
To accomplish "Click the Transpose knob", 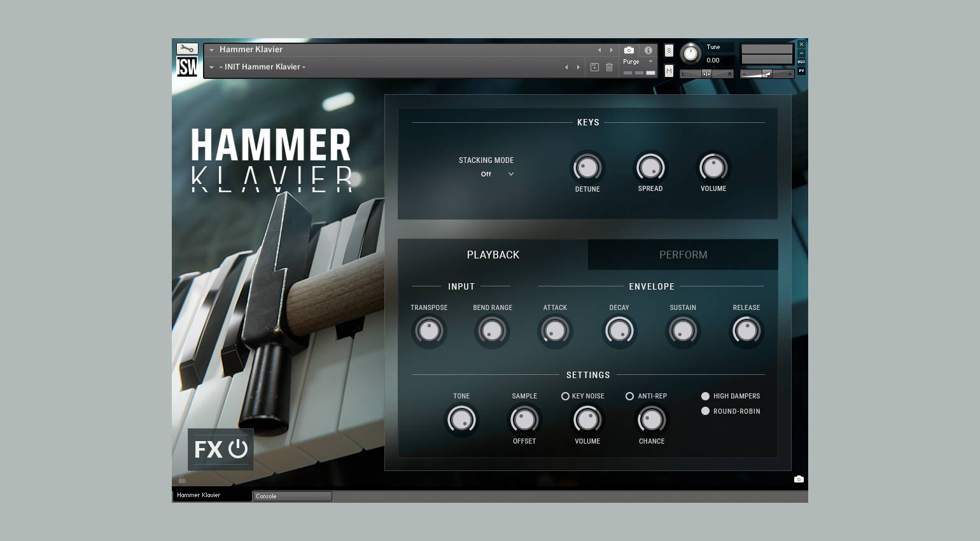I will (x=429, y=331).
